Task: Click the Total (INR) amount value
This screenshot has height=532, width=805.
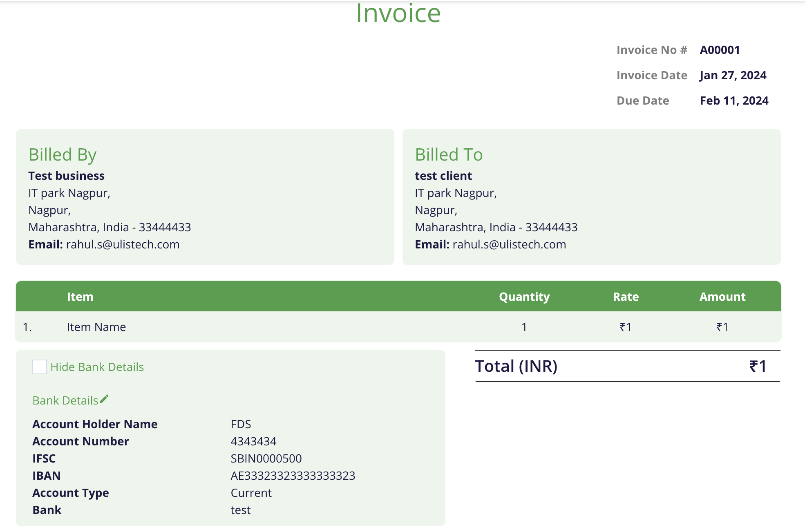Action: (758, 366)
